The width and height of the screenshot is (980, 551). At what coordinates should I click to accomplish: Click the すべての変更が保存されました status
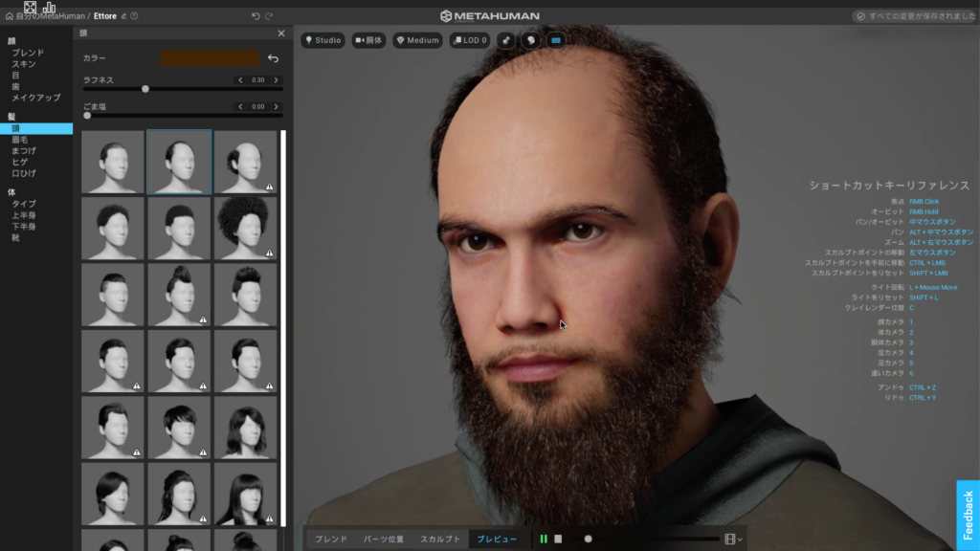pyautogui.click(x=916, y=16)
